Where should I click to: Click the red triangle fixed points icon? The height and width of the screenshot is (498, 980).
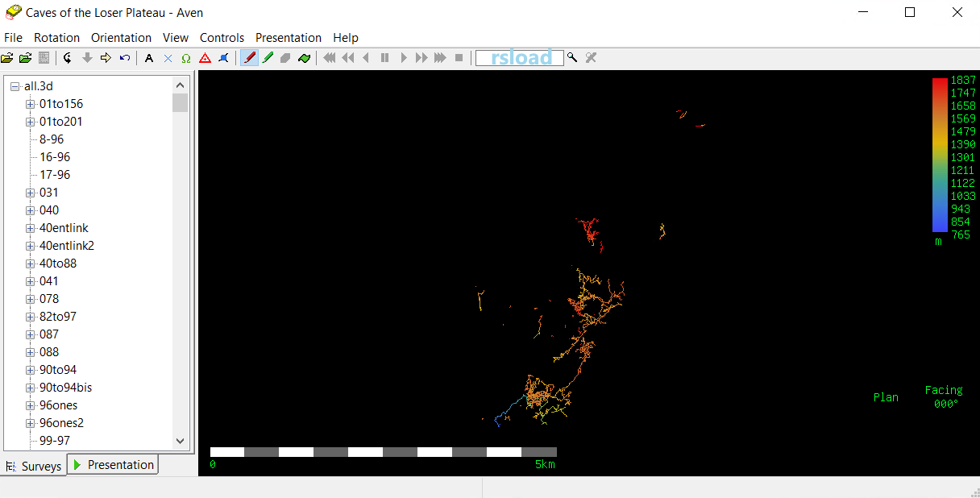tap(205, 58)
